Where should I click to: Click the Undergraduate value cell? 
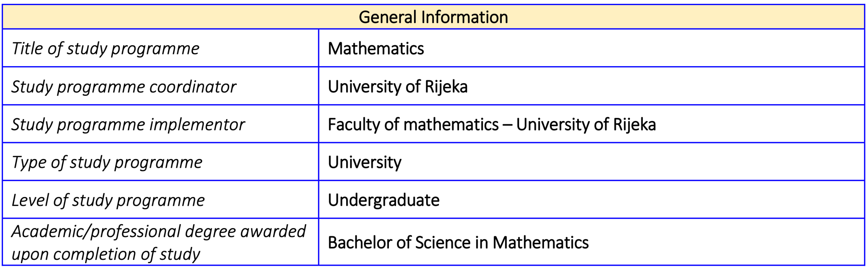pos(383,200)
